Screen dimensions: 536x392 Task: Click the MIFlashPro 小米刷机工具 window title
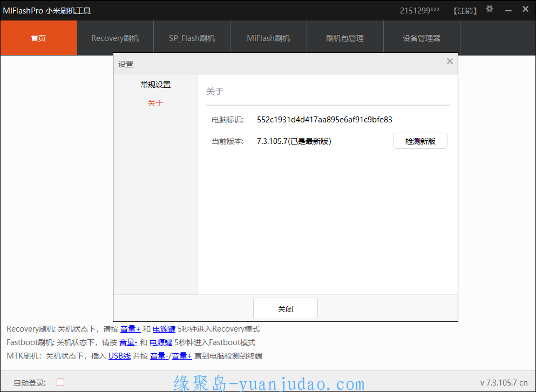(47, 11)
